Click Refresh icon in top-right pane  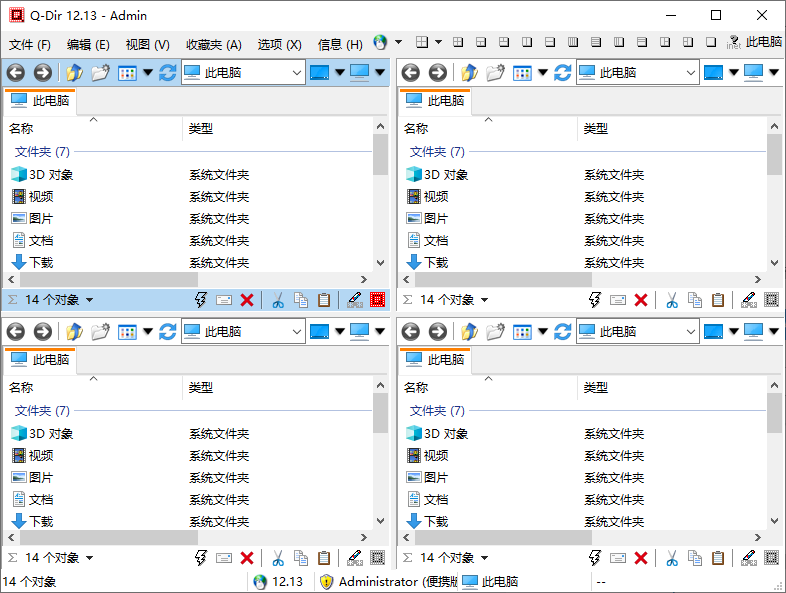click(x=563, y=72)
